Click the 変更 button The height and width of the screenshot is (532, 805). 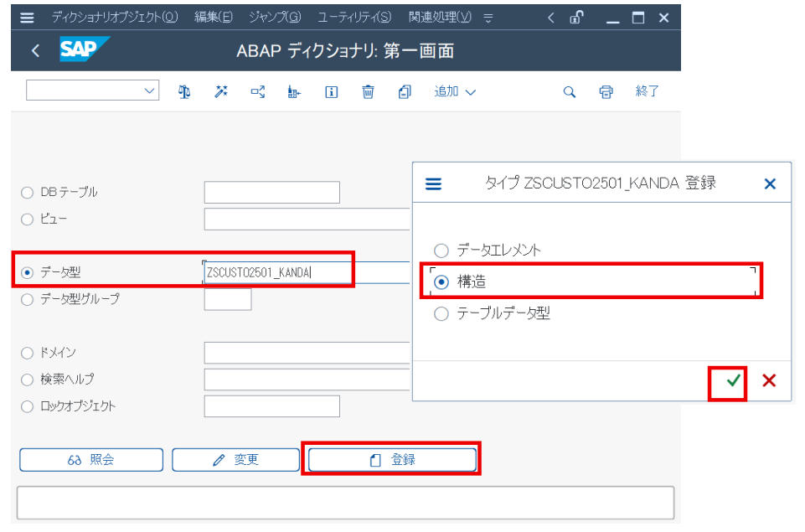coord(235,460)
